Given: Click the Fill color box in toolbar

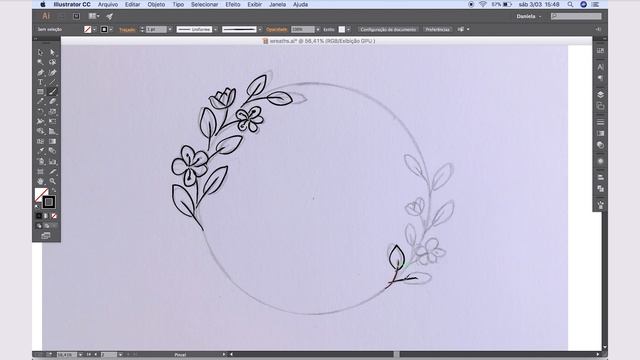Looking at the screenshot, I should pos(40,193).
